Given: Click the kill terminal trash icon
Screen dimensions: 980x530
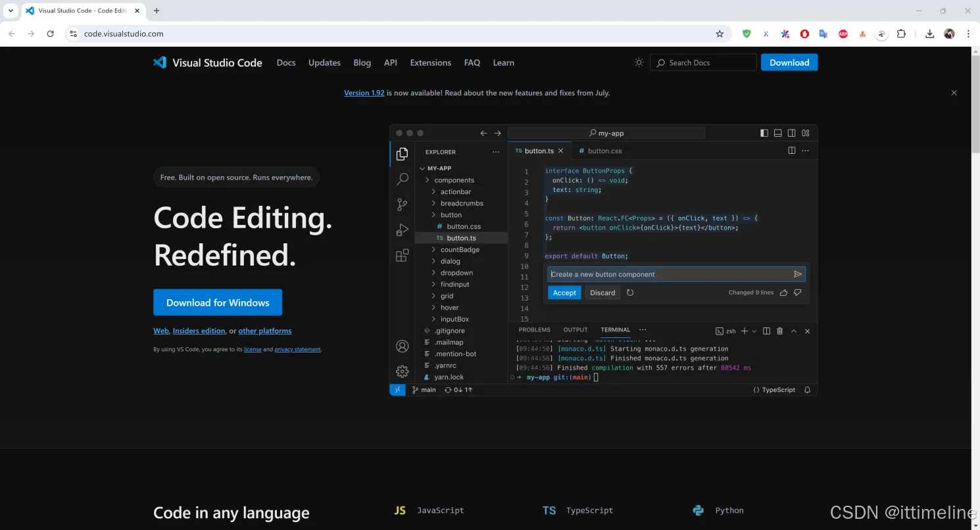Looking at the screenshot, I should click(780, 331).
